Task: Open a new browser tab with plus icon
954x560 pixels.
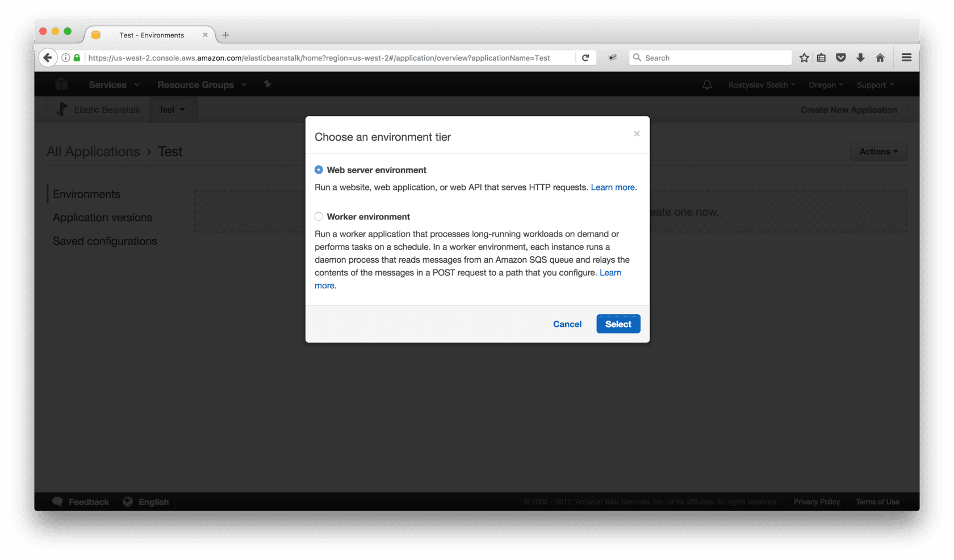Action: 225,35
